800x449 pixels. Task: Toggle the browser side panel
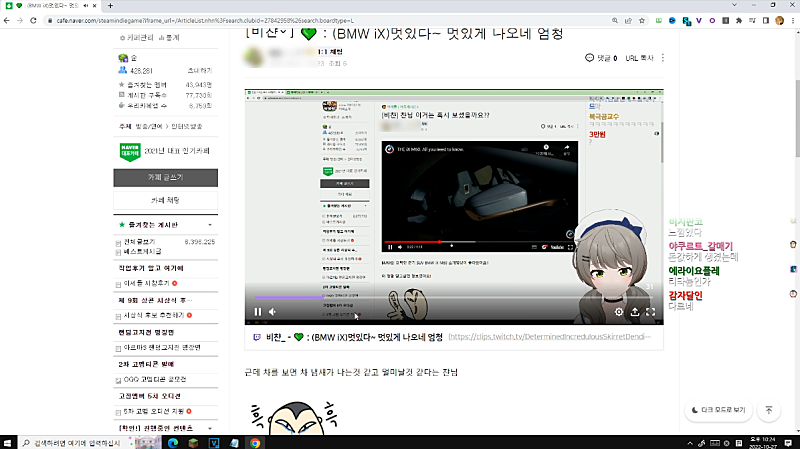(x=765, y=20)
